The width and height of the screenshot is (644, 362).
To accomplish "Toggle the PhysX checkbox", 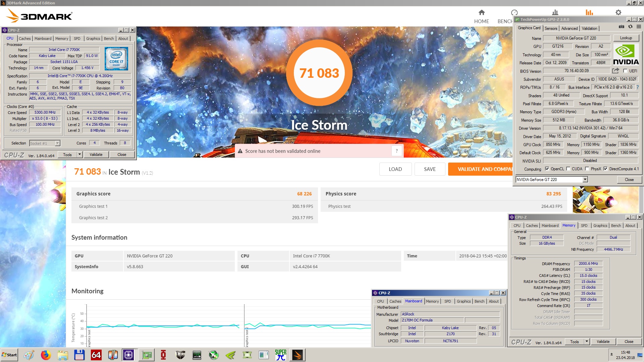I will point(587,169).
